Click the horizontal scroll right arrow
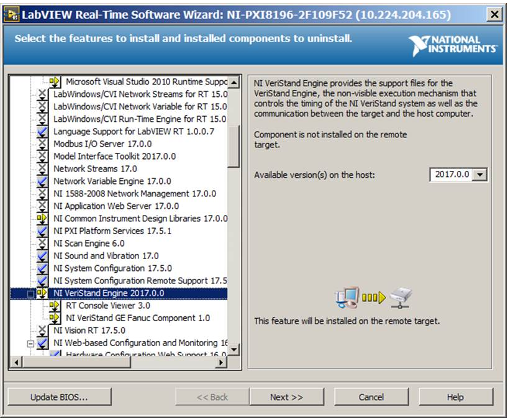This screenshot has height=420, width=508. pos(221,362)
